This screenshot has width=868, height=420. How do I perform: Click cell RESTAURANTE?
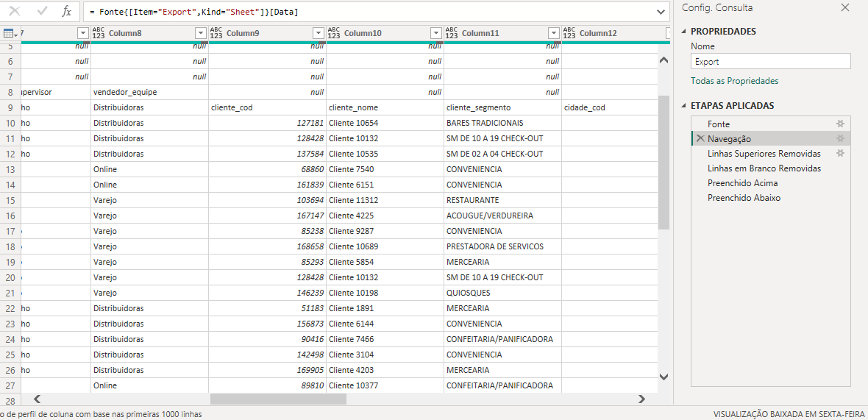click(x=502, y=200)
